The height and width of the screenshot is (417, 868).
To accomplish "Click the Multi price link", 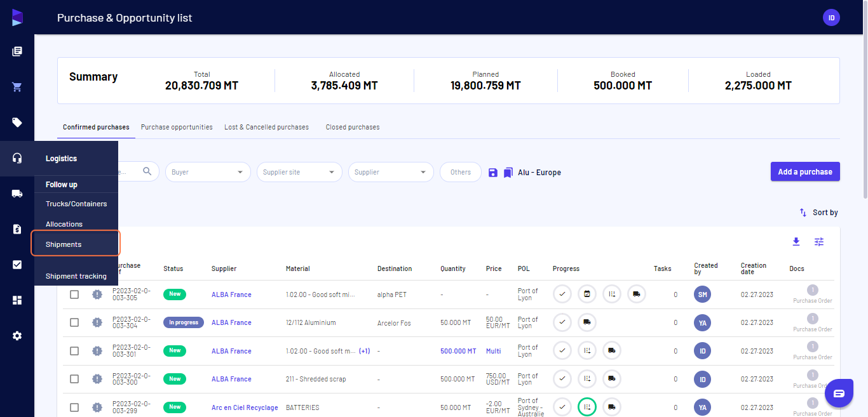I will point(493,351).
